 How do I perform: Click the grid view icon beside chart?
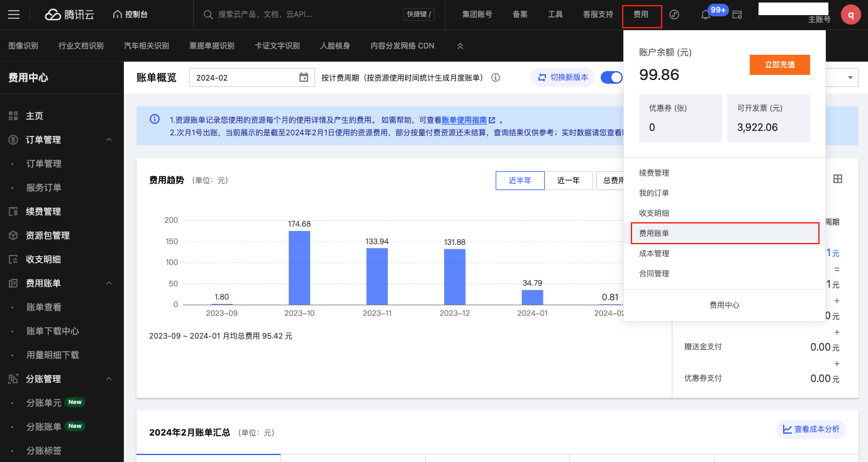click(838, 179)
